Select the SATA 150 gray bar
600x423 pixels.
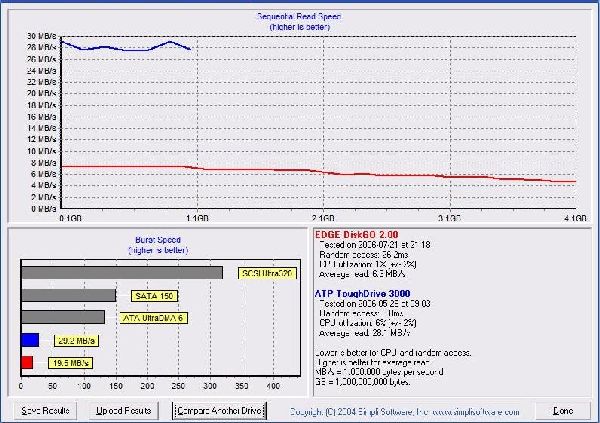pos(68,295)
